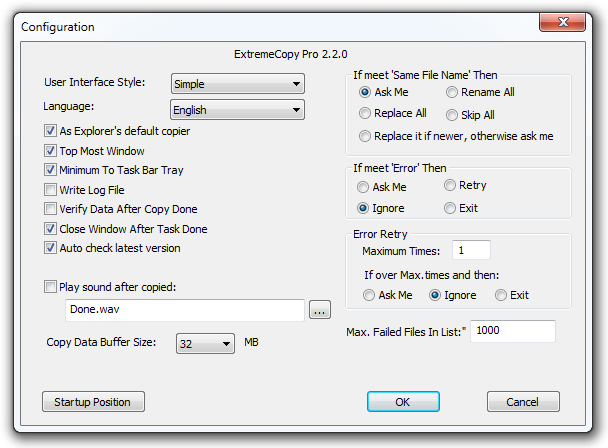Expand the Copy Data Buffer Size dropdown

(205, 344)
